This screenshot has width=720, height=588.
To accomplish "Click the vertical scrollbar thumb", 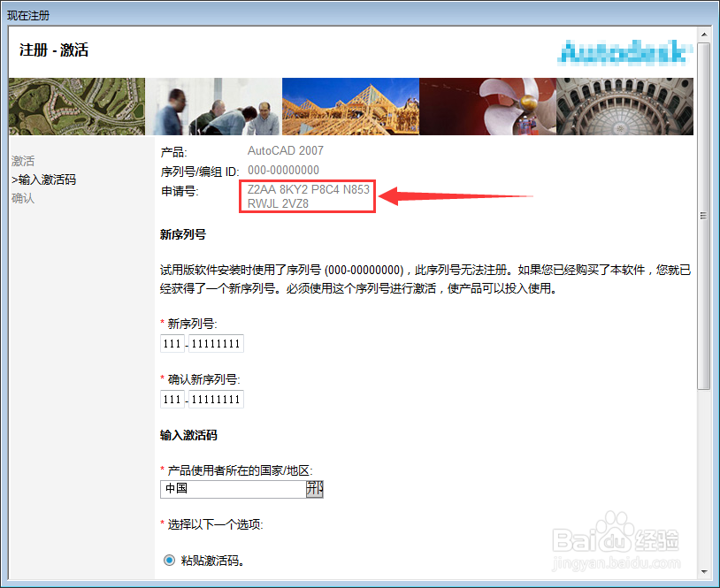I will (703, 216).
